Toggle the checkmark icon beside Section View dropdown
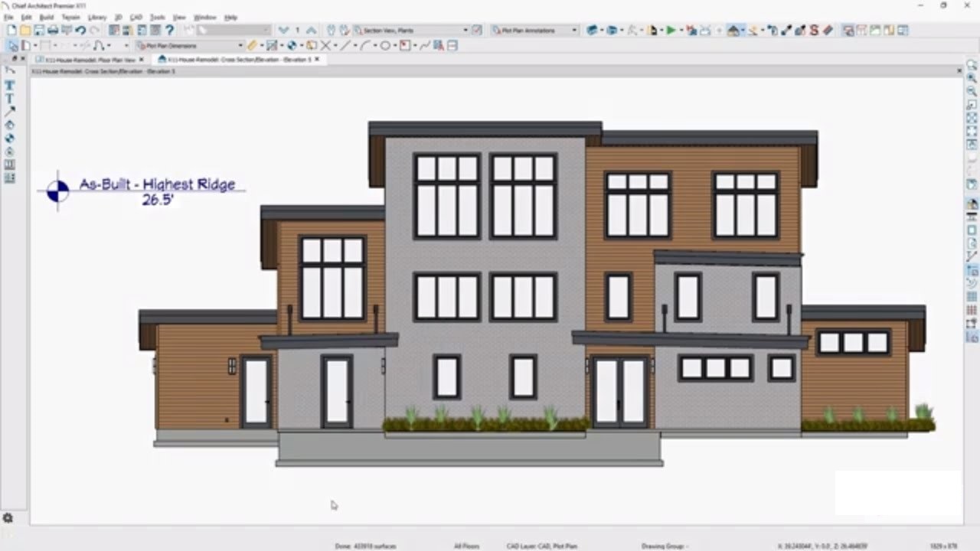The width and height of the screenshot is (980, 551). click(x=477, y=30)
